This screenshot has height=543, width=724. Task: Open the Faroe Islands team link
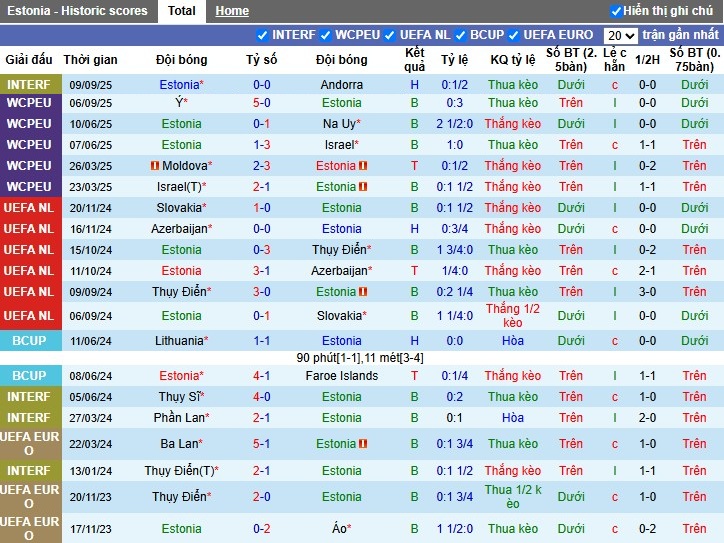point(342,376)
